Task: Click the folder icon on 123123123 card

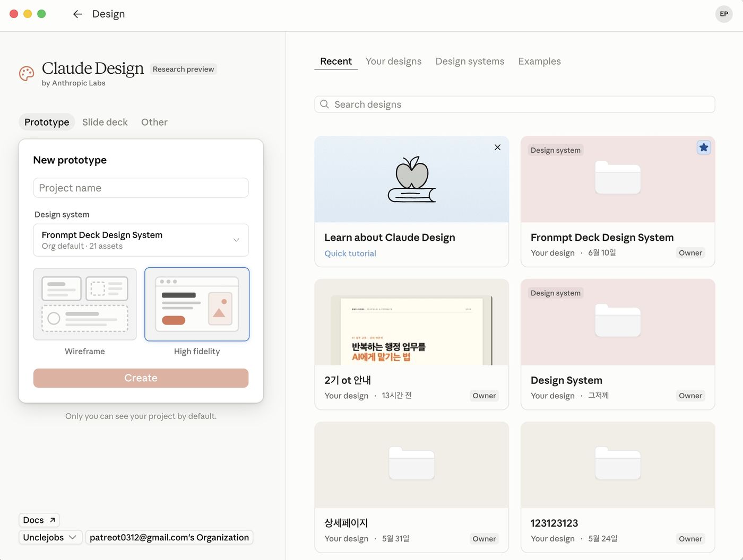Action: click(x=618, y=463)
